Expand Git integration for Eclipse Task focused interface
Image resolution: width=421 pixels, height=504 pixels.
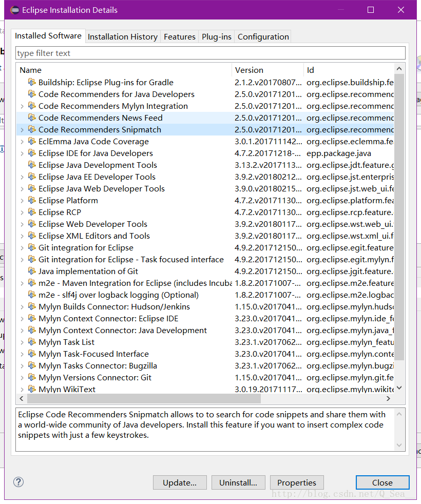tap(22, 260)
